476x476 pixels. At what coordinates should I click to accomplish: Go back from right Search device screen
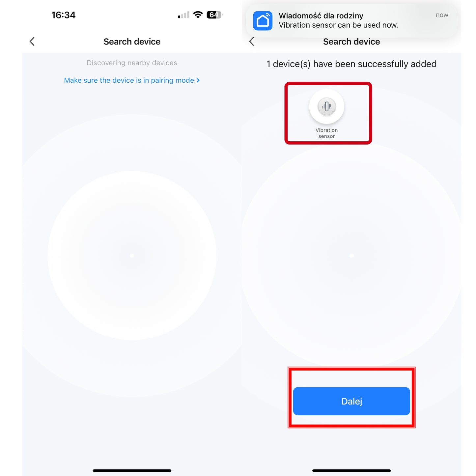pos(252,42)
